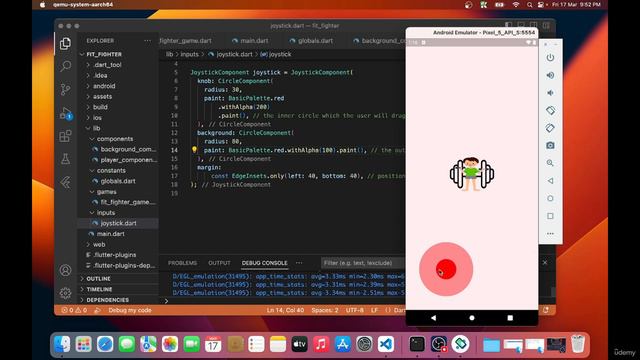Switch to the globals.dart editor tab
This screenshot has height=360, width=640.
[x=311, y=41]
